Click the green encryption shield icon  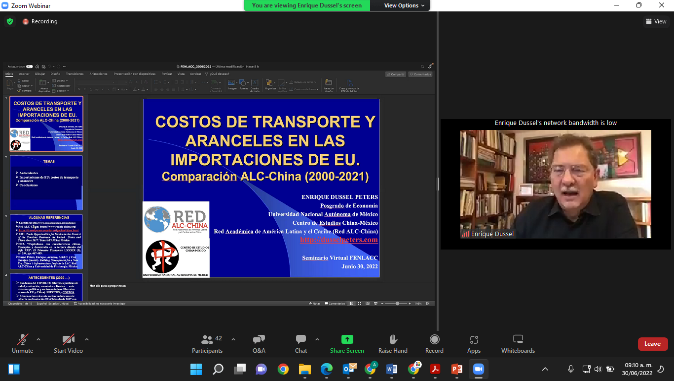(10, 21)
